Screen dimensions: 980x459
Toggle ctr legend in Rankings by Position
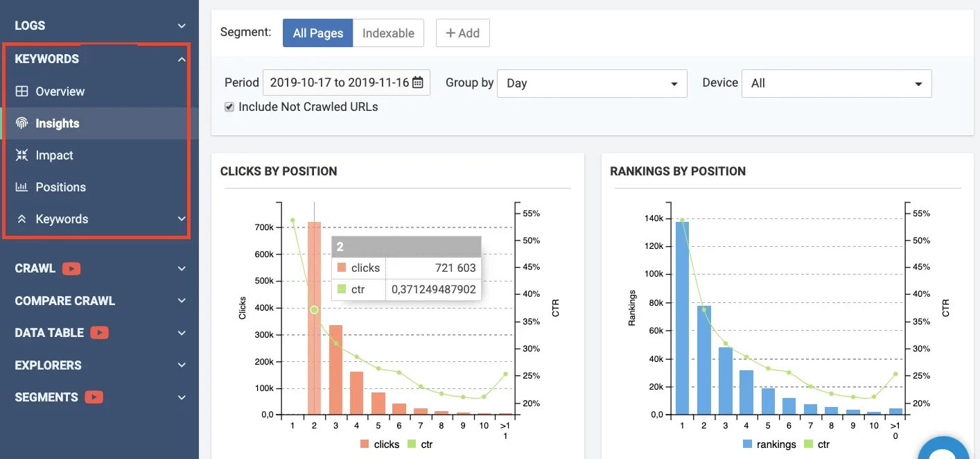point(816,444)
